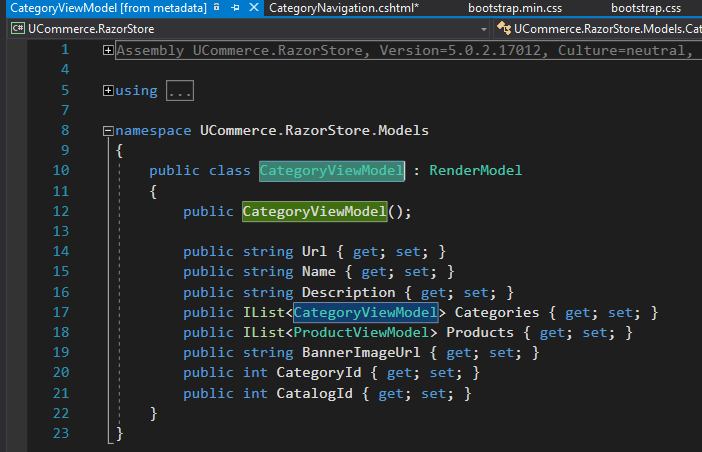The image size is (702, 452).
Task: Click the ellipsis box after using
Action: (x=179, y=91)
